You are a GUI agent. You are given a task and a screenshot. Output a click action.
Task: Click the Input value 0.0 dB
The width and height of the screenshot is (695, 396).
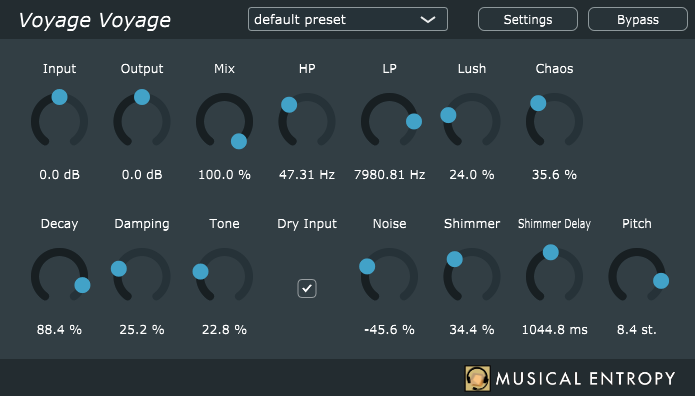(x=59, y=175)
